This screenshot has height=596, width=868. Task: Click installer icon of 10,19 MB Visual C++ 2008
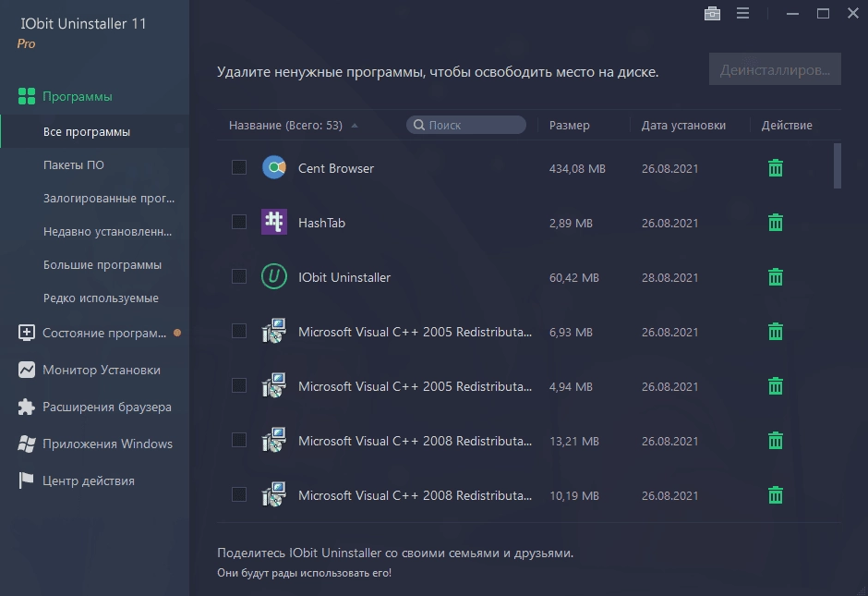tap(274, 494)
